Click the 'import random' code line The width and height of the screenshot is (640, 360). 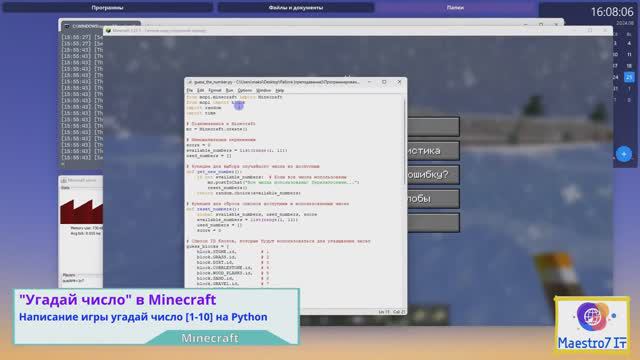(204, 108)
